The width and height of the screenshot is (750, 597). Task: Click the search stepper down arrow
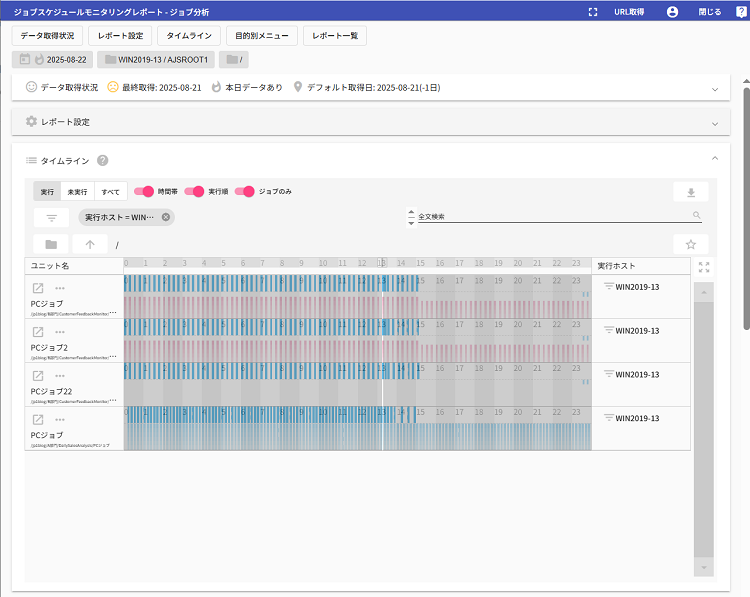click(411, 223)
